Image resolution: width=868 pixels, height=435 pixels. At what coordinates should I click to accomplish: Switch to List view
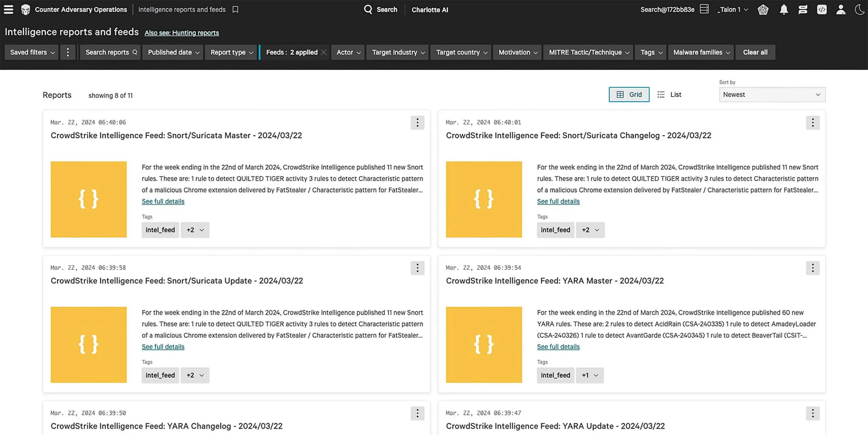[669, 94]
